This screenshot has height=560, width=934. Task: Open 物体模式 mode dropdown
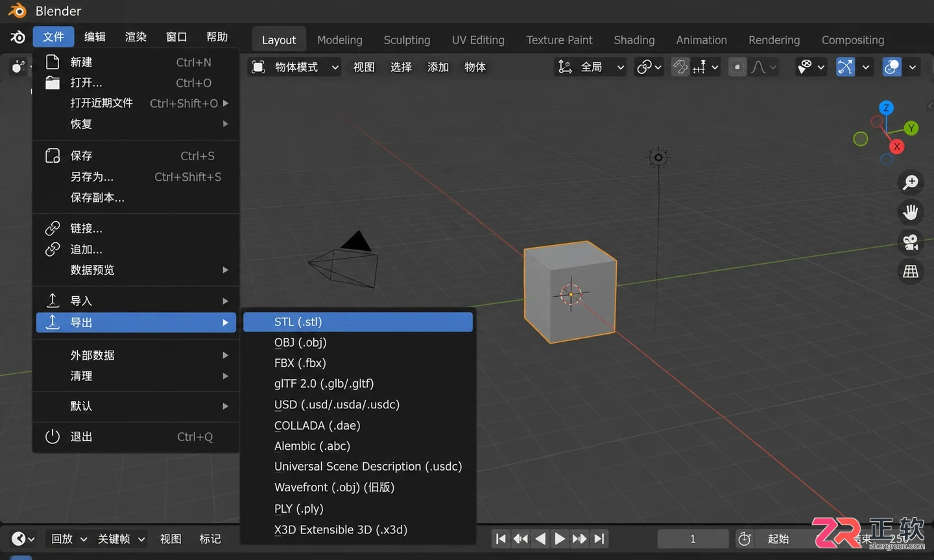click(x=294, y=67)
